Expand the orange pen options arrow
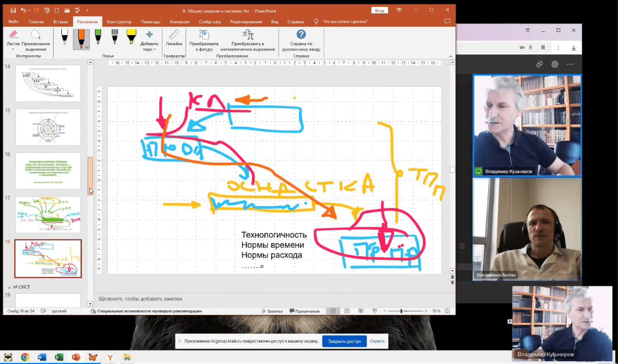This screenshot has width=618, height=364. (x=87, y=48)
